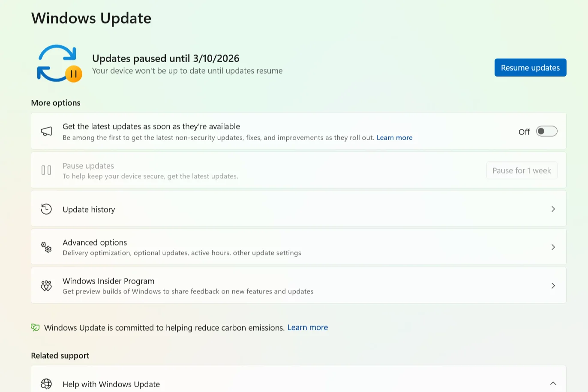Click the green leaf carbon emissions icon
Viewport: 588px width, 392px height.
pyautogui.click(x=35, y=328)
